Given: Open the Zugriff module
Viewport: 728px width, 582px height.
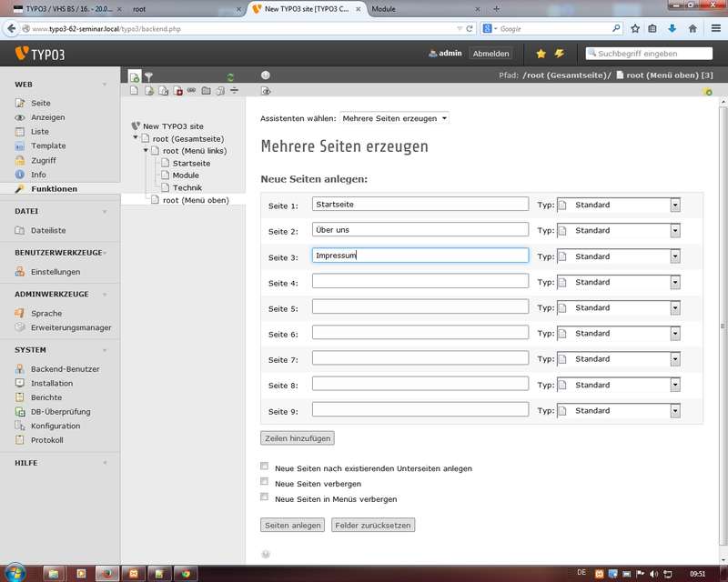Looking at the screenshot, I should 43,161.
